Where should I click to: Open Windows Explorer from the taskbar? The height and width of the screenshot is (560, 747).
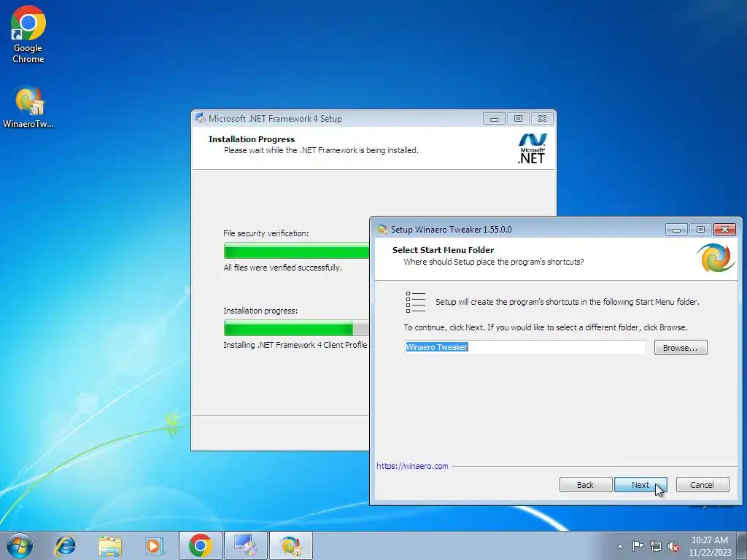pos(110,545)
